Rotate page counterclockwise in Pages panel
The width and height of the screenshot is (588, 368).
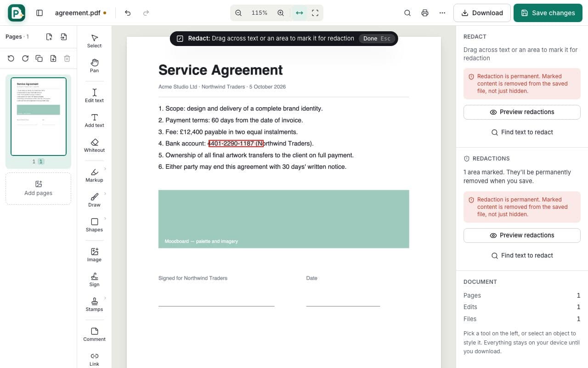(11, 58)
